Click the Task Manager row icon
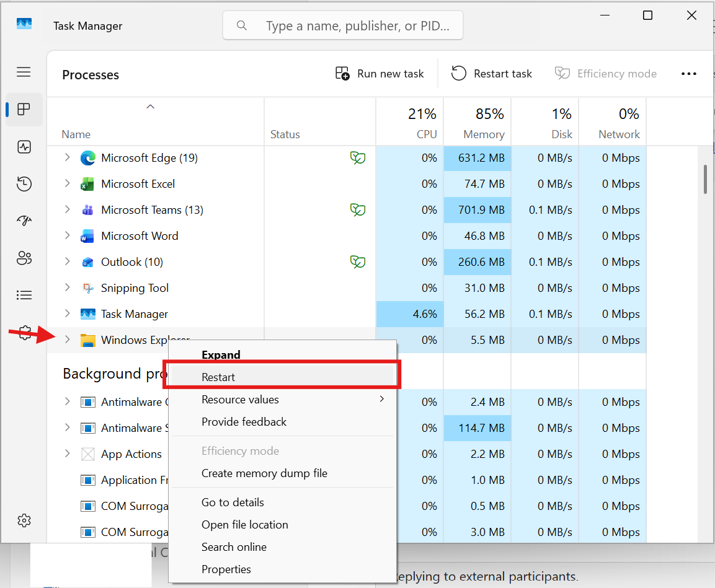Screen dimensions: 715x588 [x=87, y=314]
